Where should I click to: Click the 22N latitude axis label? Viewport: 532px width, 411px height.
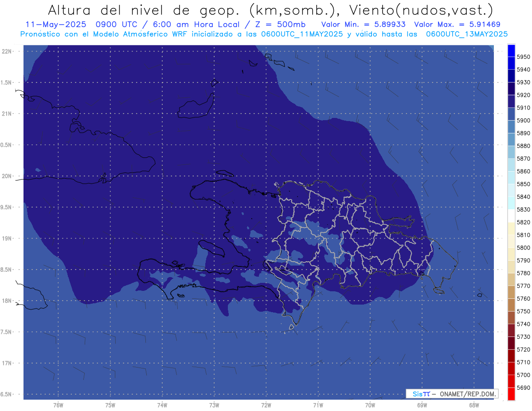coord(7,51)
